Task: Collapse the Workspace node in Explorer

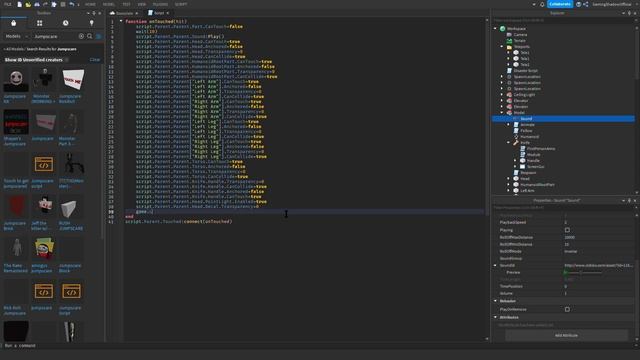Action: [496, 29]
